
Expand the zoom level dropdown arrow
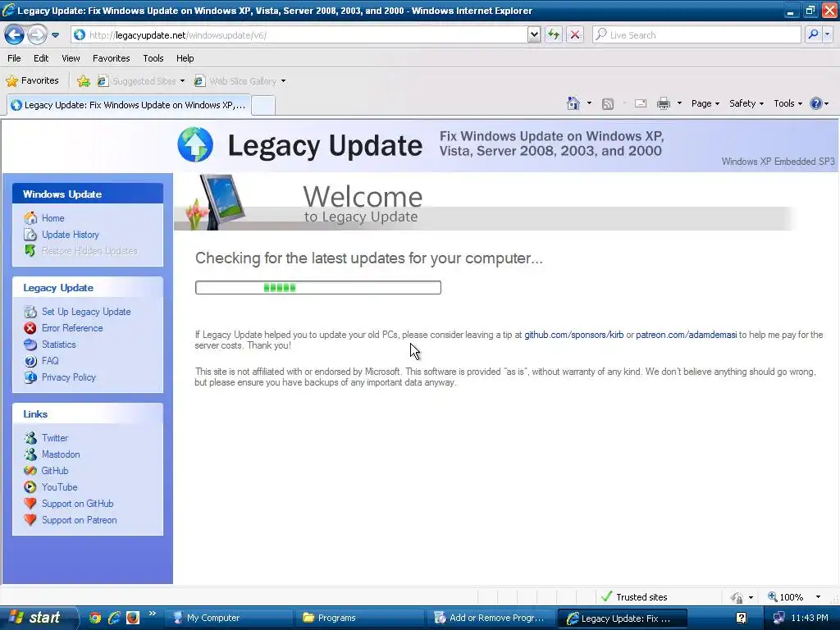[x=818, y=597]
